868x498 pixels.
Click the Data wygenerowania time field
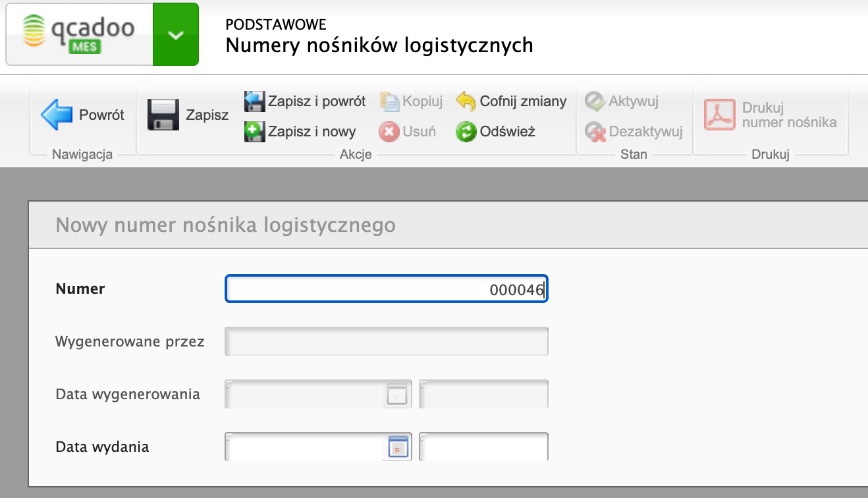pos(483,394)
